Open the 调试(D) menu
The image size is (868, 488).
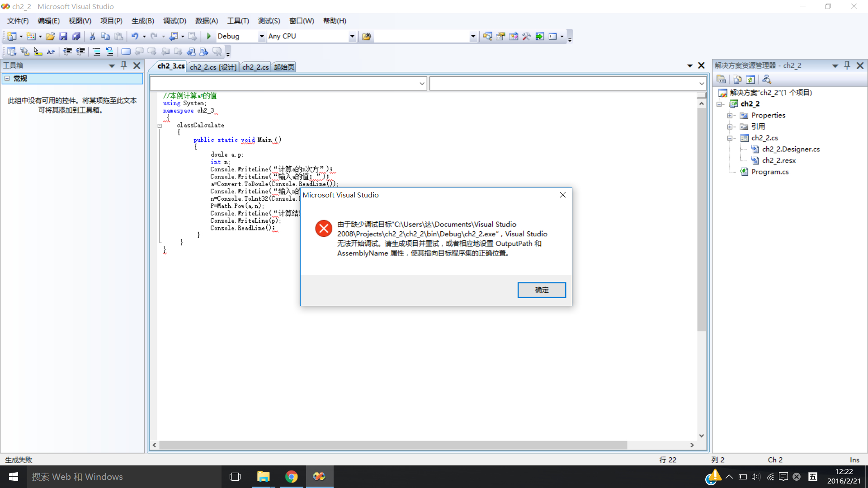(175, 21)
